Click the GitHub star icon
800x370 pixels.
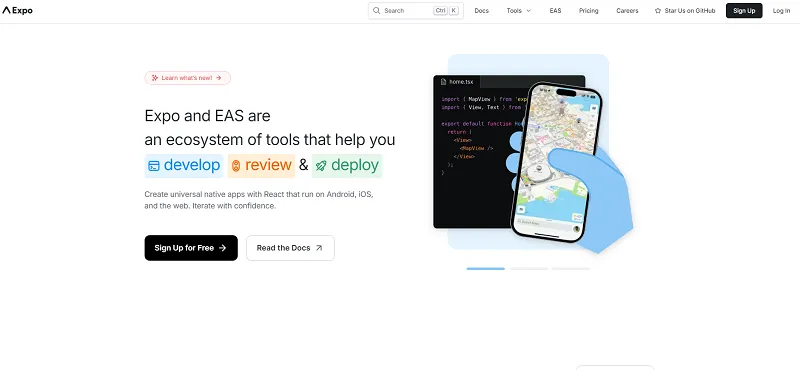[658, 11]
